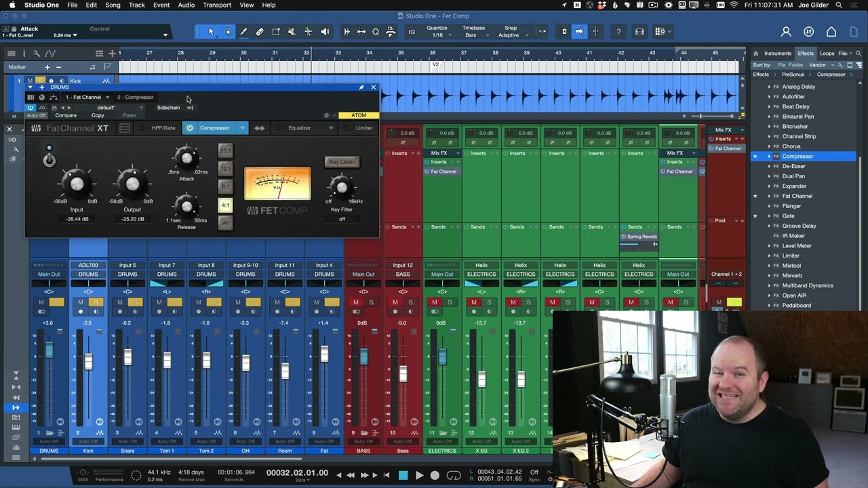Toggle the Compressor module power button
This screenshot has width=868, height=488.
click(x=190, y=128)
